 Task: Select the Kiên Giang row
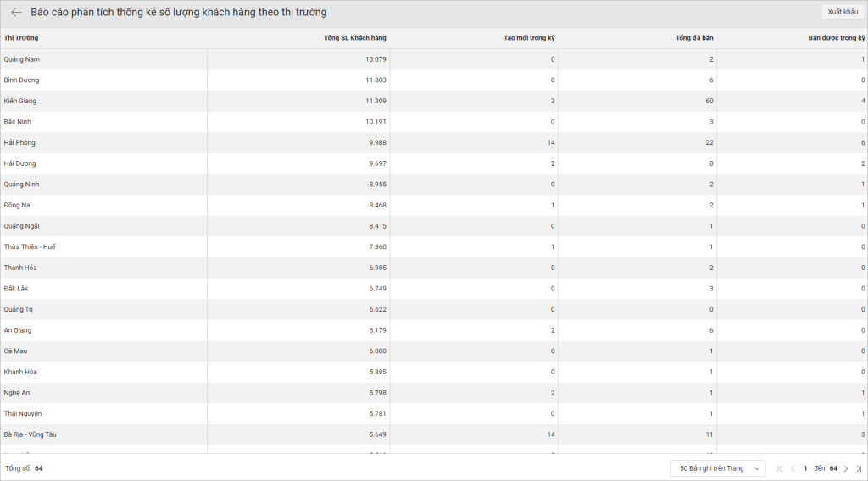pyautogui.click(x=434, y=101)
